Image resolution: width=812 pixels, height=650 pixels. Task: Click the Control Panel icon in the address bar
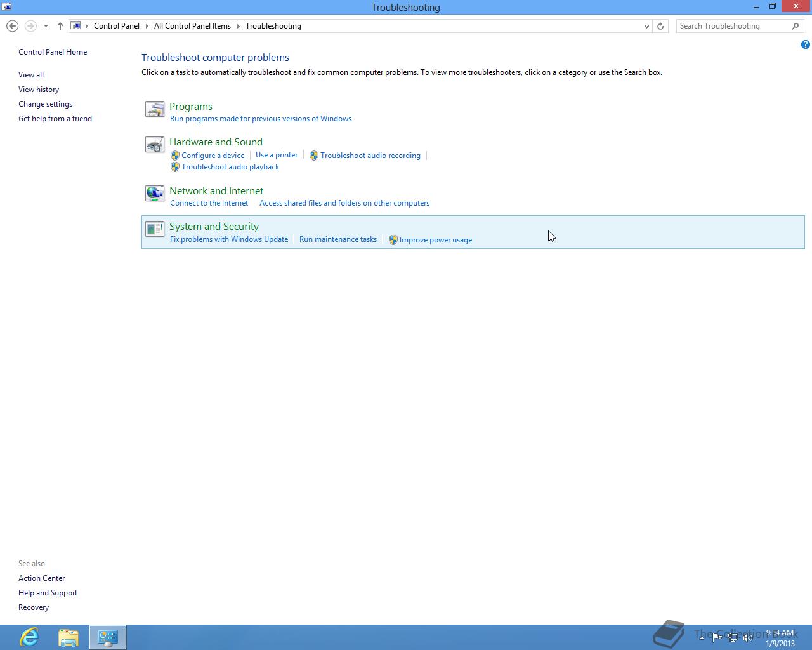(x=75, y=26)
